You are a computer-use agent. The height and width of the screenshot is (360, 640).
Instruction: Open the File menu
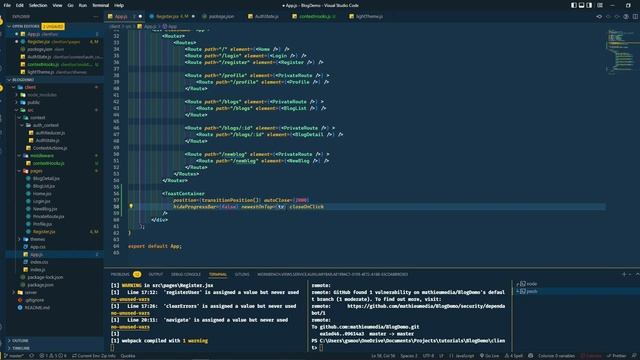7,5
